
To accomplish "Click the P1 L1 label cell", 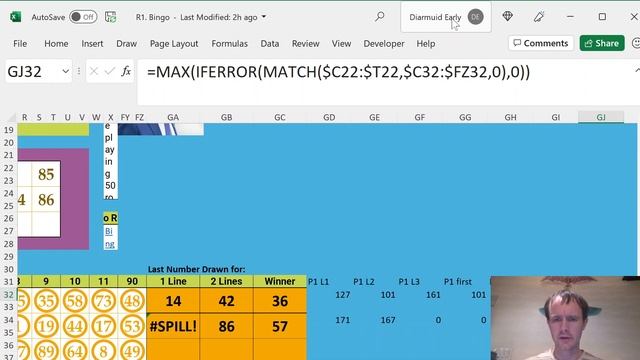I will 318,282.
